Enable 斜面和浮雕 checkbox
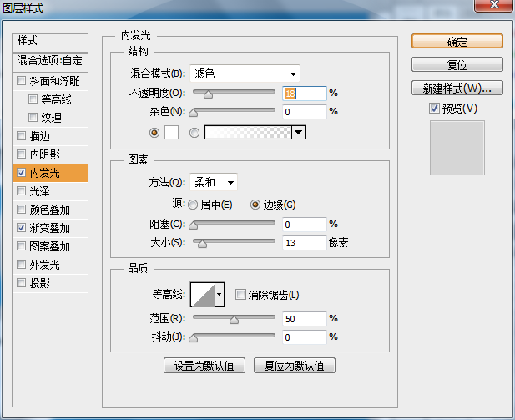515x420 pixels. click(22, 80)
